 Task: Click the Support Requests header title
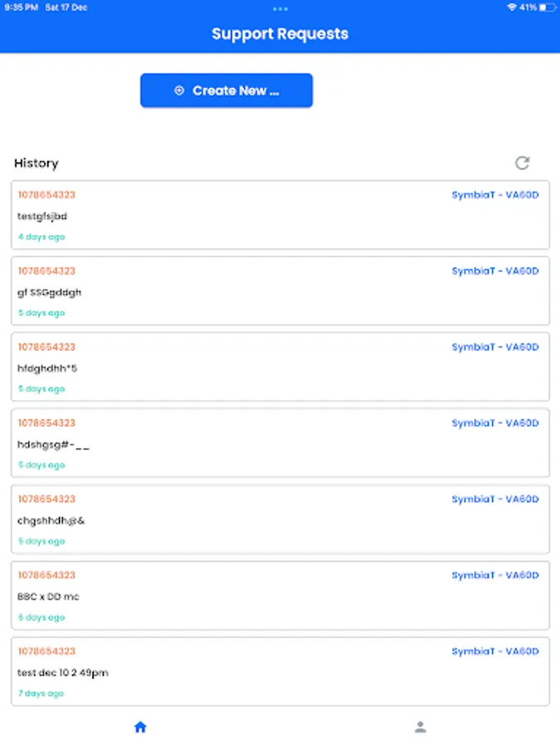(280, 34)
